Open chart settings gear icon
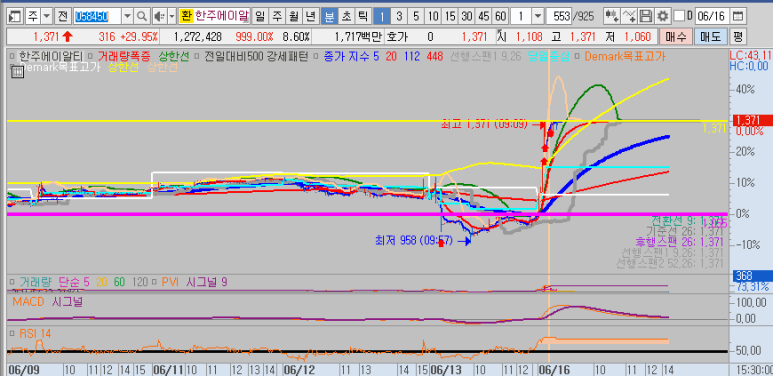Viewport: 773px width, 376px height. pyautogui.click(x=663, y=16)
